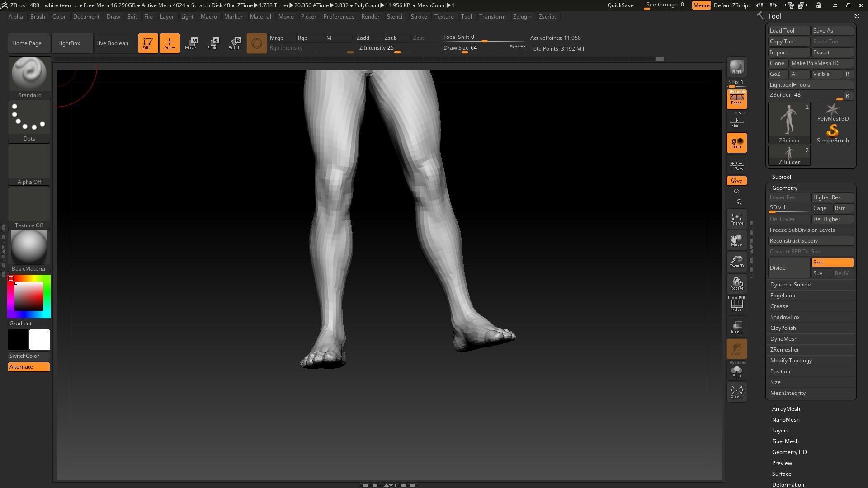Open the Texture Off selector

click(x=29, y=208)
